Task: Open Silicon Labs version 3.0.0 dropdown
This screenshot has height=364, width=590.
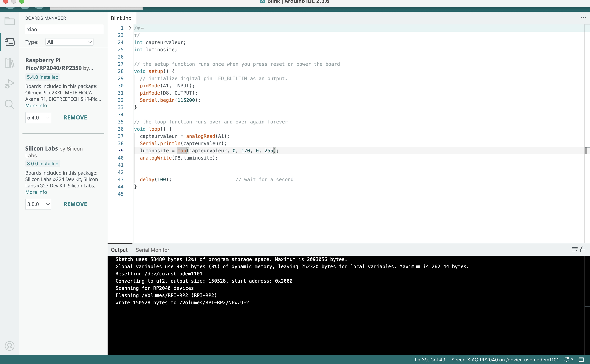Action: [x=38, y=204]
